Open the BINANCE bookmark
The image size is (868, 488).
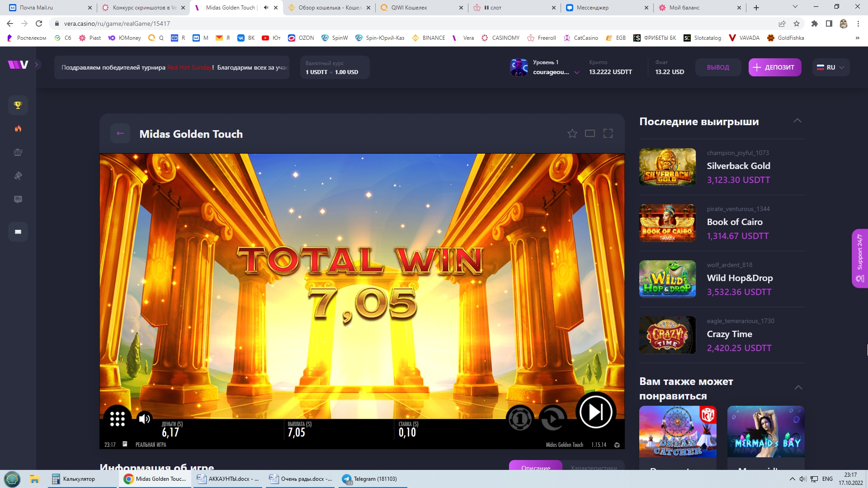pyautogui.click(x=429, y=38)
